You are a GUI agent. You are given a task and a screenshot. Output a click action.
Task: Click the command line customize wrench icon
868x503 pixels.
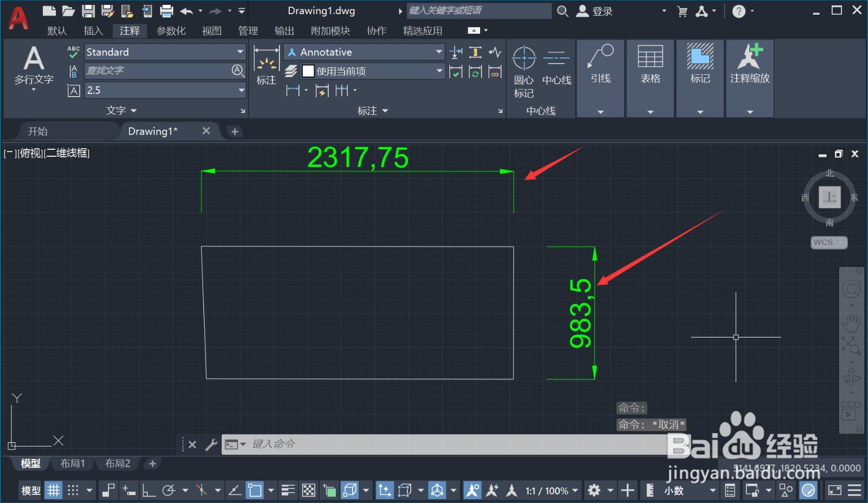click(211, 445)
